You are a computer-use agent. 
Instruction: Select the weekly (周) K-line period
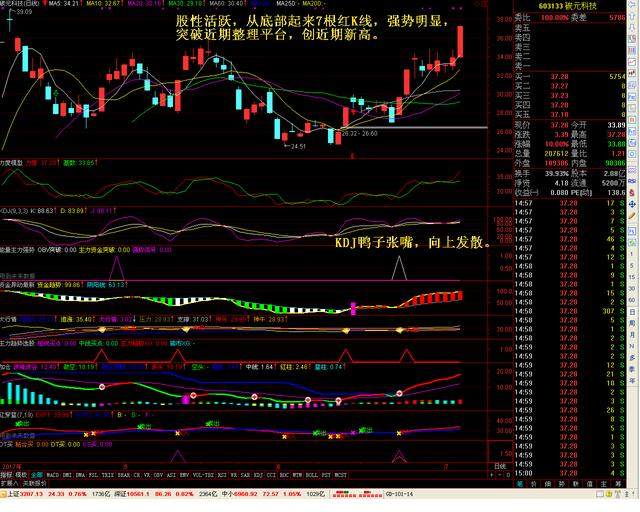coord(632,323)
